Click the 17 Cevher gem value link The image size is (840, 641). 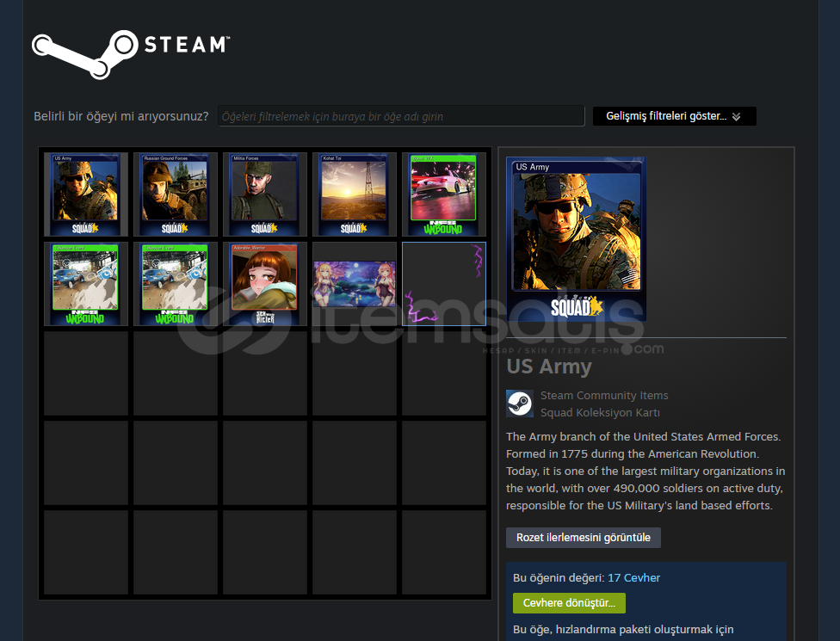pos(633,578)
